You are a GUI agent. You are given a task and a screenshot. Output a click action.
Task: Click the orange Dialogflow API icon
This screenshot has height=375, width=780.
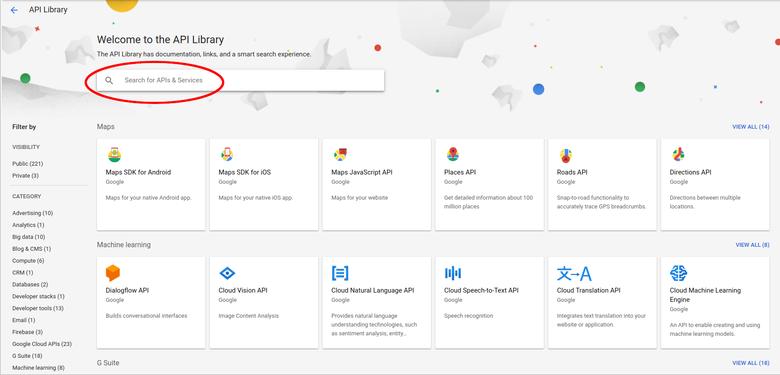point(113,273)
